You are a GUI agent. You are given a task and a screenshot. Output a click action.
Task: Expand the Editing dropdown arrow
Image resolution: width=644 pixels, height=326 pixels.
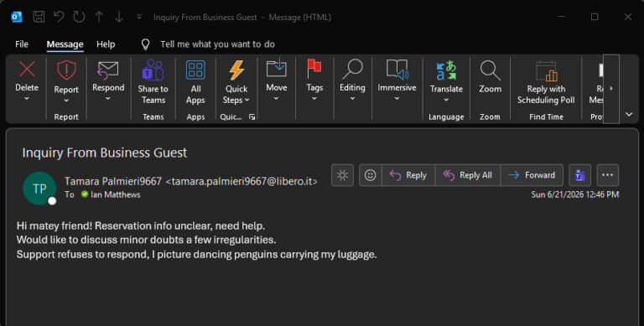(x=352, y=99)
